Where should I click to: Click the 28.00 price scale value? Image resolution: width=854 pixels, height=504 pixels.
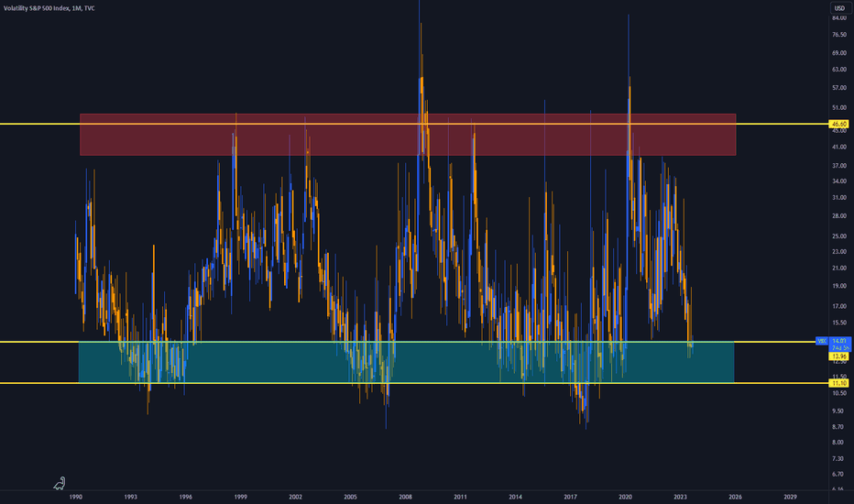point(839,215)
